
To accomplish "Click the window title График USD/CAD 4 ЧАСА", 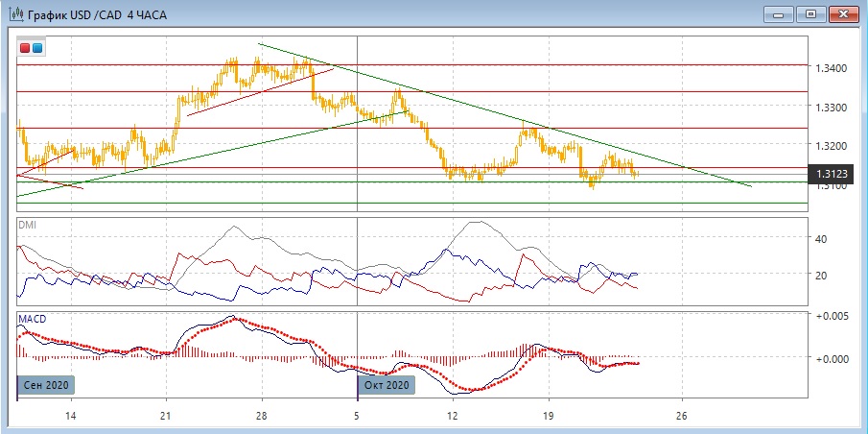I will (x=90, y=14).
